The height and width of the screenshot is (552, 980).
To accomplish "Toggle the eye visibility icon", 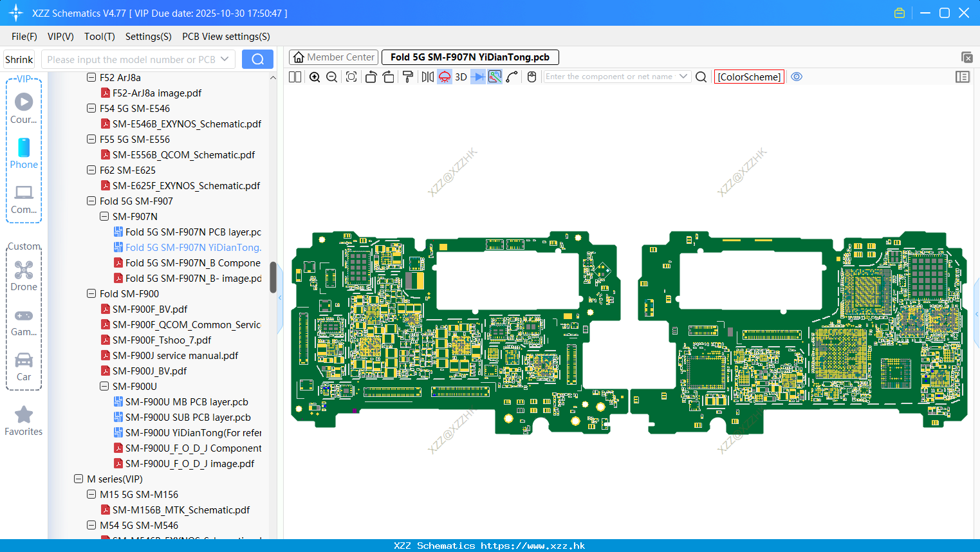I will (797, 77).
